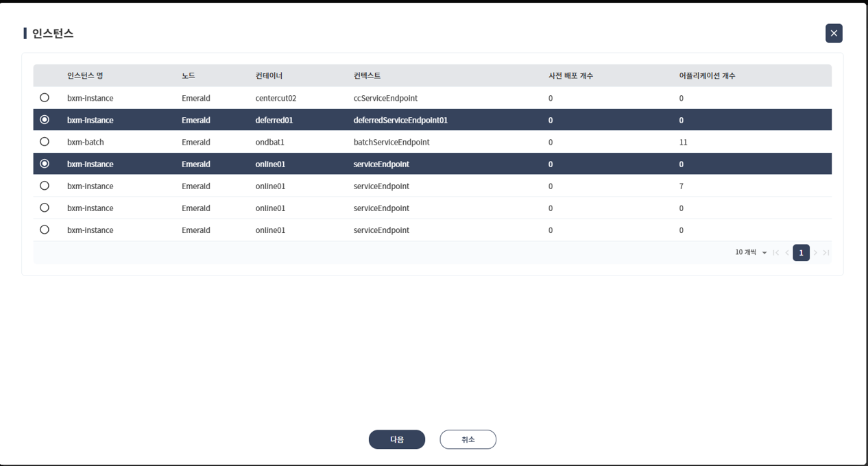Click the 다음 button

[x=396, y=439]
